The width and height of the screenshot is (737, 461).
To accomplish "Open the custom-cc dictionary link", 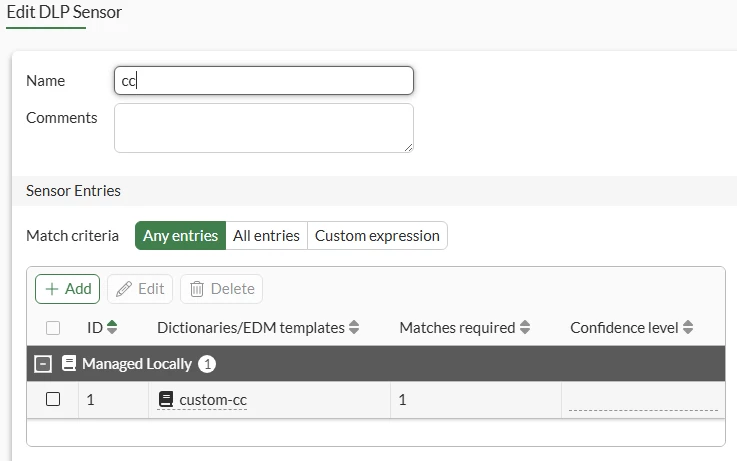I will pyautogui.click(x=213, y=400).
